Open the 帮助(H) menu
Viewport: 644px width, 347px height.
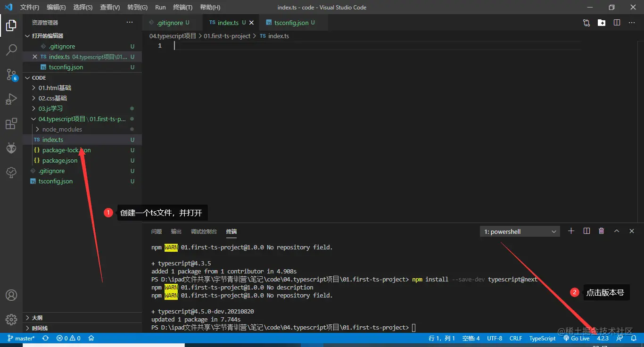point(210,8)
